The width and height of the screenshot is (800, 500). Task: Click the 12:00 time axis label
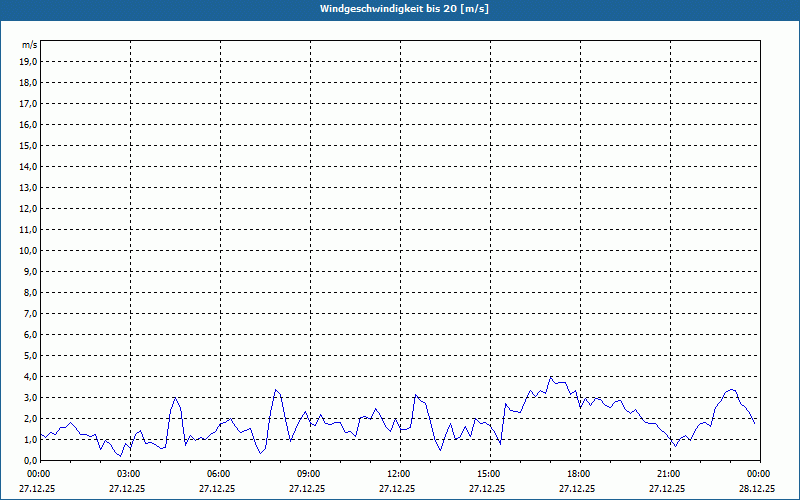pos(398,473)
